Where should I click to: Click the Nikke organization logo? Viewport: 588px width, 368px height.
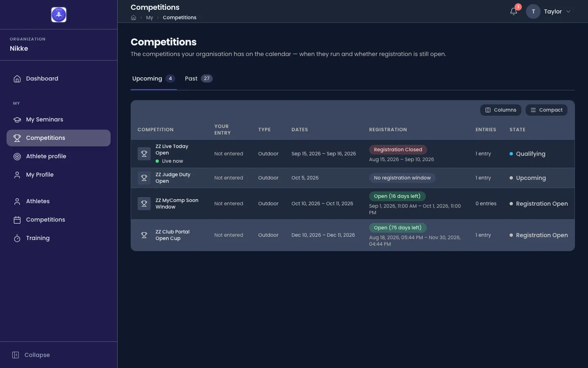point(59,15)
